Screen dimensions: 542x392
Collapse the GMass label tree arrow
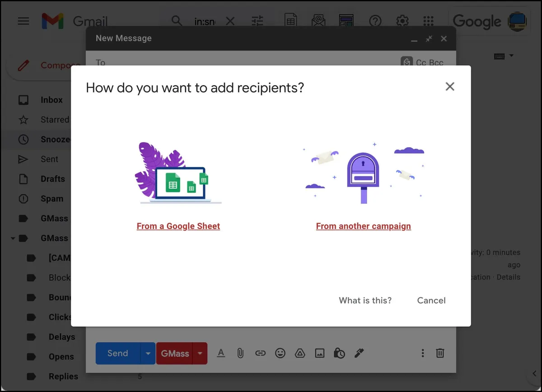[x=13, y=238]
